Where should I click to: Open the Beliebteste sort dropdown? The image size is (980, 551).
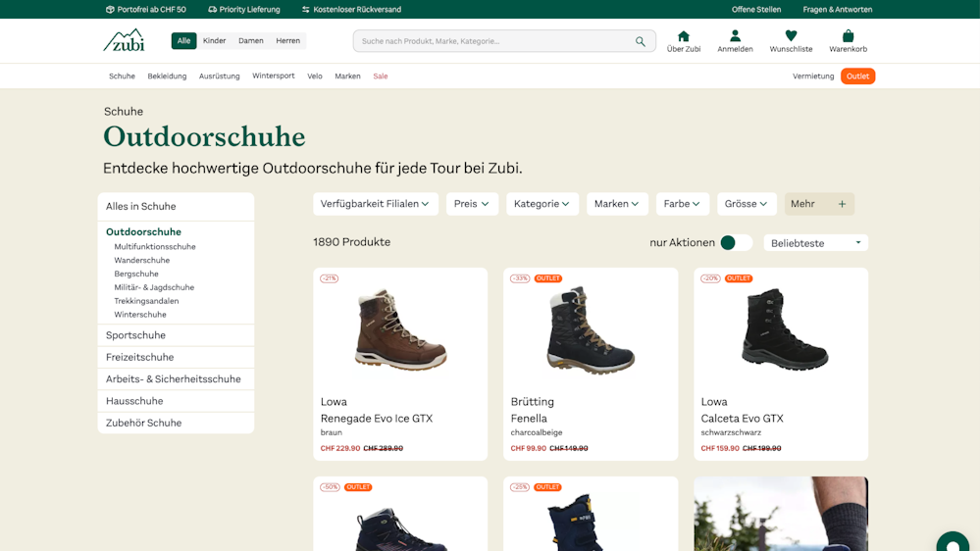[815, 243]
